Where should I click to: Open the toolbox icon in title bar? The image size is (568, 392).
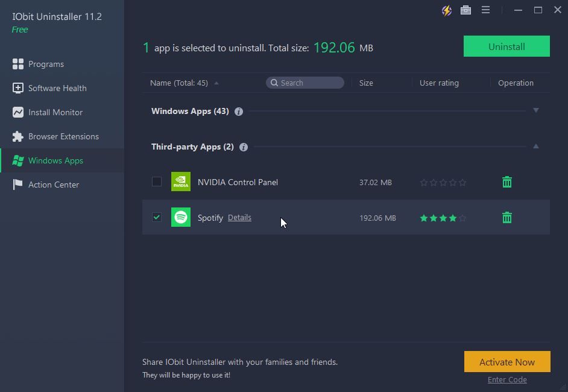coord(465,10)
